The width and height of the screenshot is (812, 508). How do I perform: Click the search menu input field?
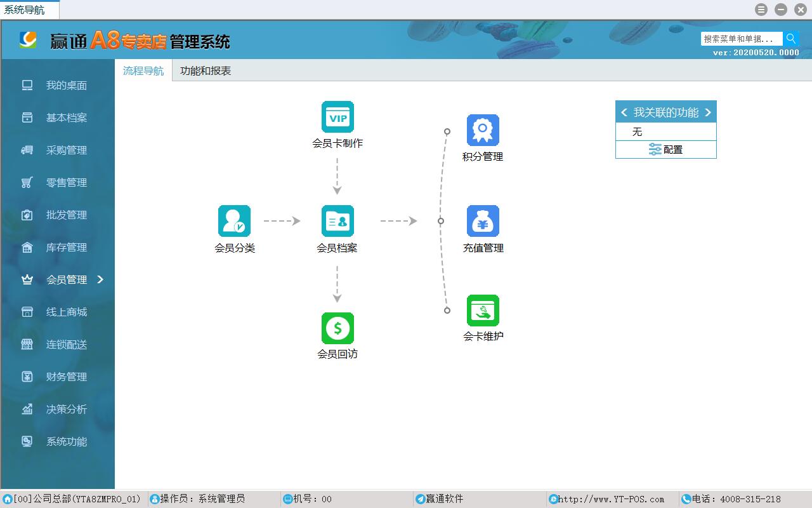[x=741, y=39]
